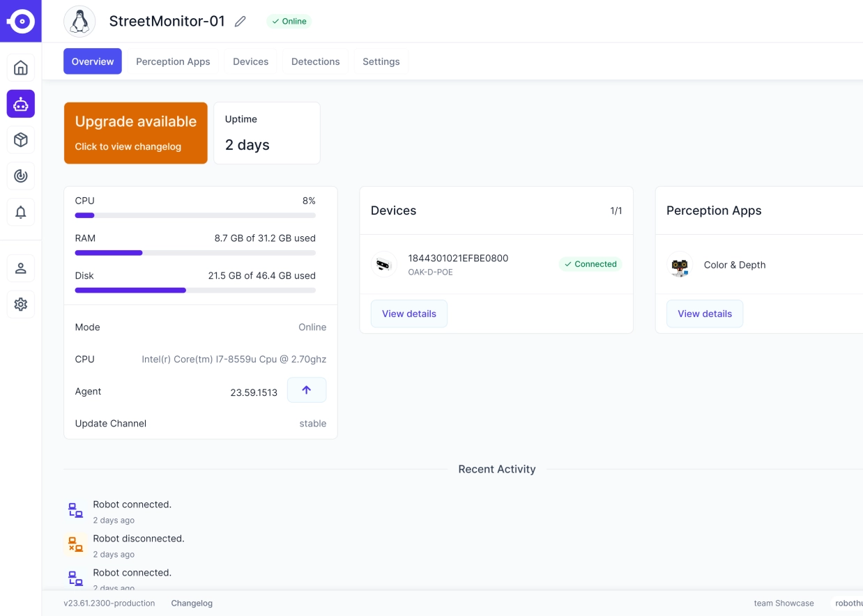Open the robots icon in sidebar

coord(21,104)
